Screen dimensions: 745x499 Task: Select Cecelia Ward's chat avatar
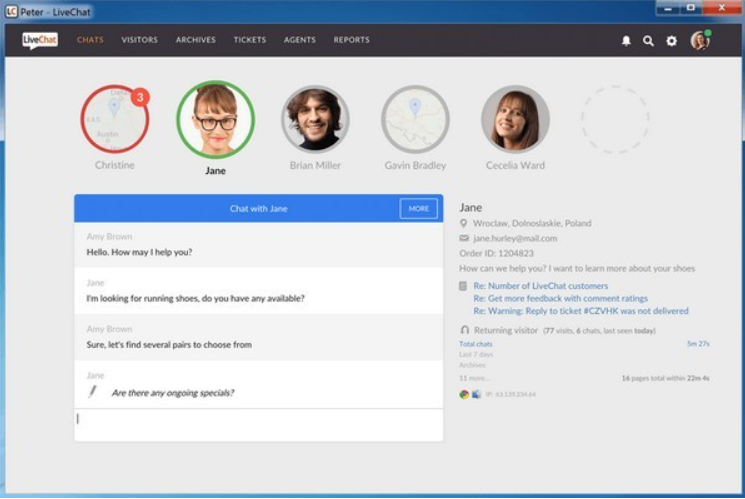pyautogui.click(x=515, y=119)
